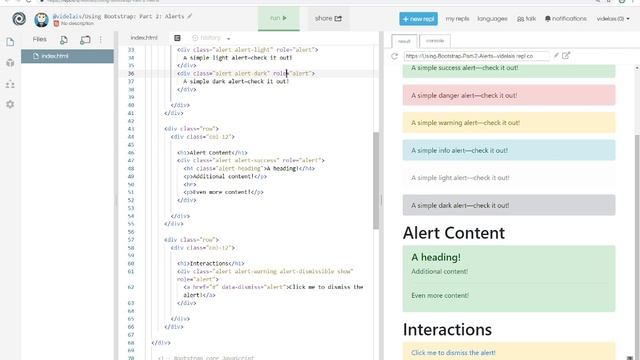Click the light alert in preview
Viewport: 640px width, 360px height.
(x=509, y=178)
